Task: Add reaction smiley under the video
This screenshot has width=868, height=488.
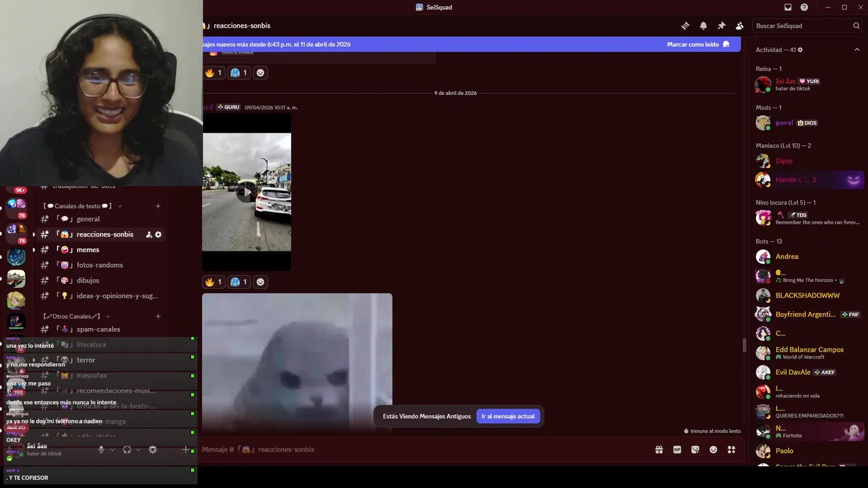Action: 260,281
